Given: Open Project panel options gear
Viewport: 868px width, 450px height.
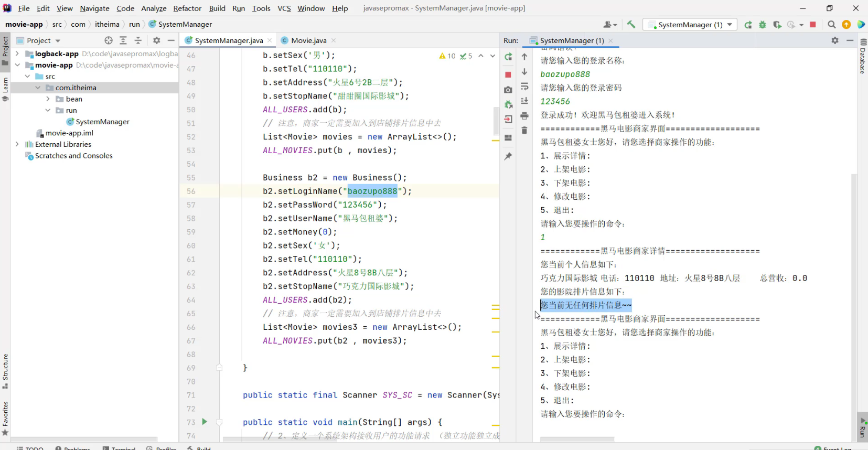Looking at the screenshot, I should [x=156, y=40].
